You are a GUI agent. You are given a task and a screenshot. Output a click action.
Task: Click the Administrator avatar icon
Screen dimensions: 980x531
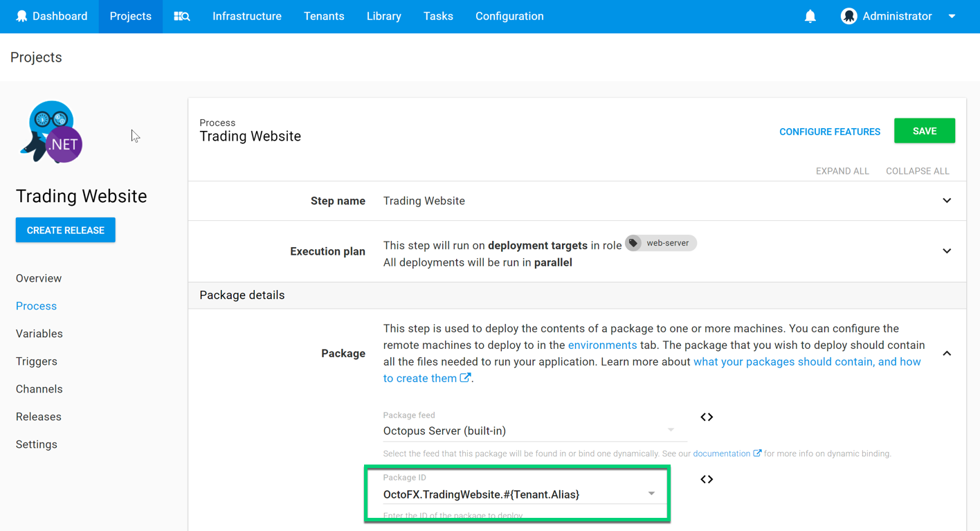coord(849,15)
